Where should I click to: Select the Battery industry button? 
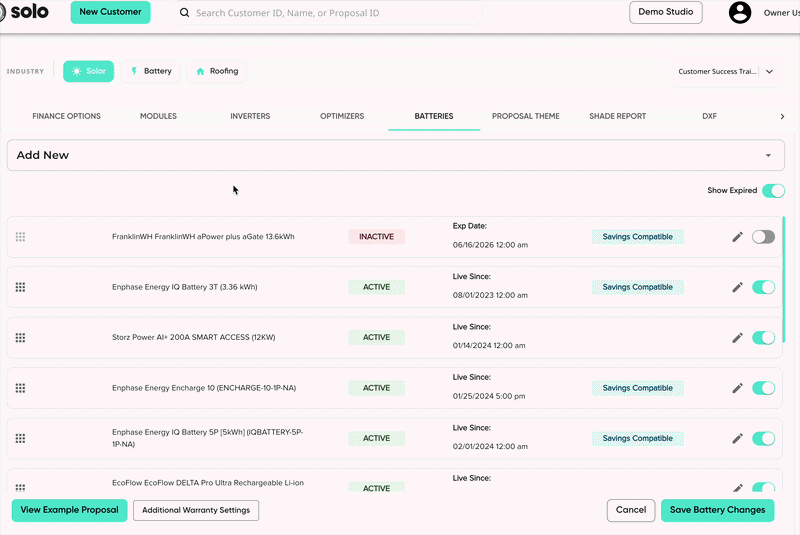pyautogui.click(x=151, y=71)
